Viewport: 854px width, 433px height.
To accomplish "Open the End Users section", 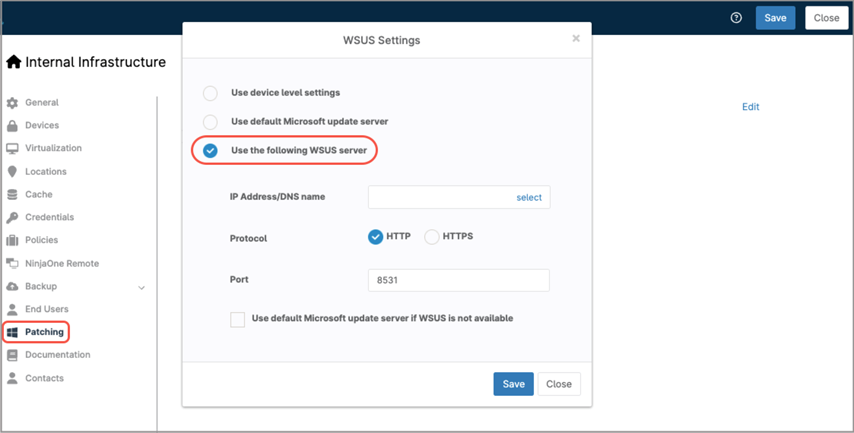I will point(47,309).
